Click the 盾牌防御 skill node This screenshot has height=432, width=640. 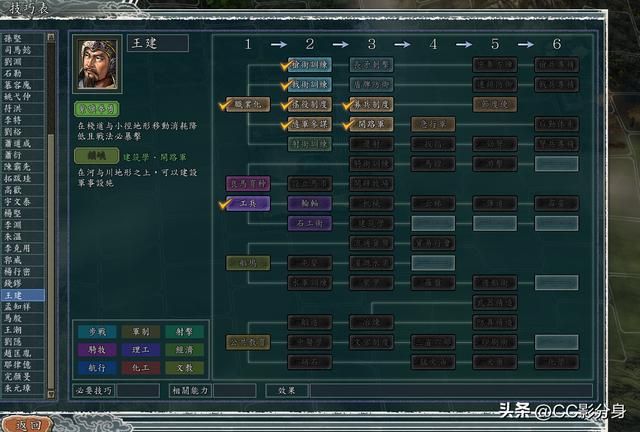[371, 85]
